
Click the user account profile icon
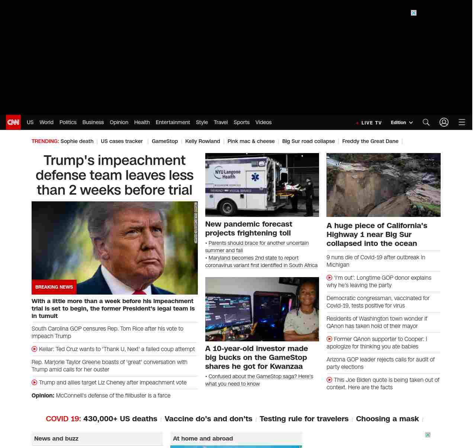pos(444,122)
